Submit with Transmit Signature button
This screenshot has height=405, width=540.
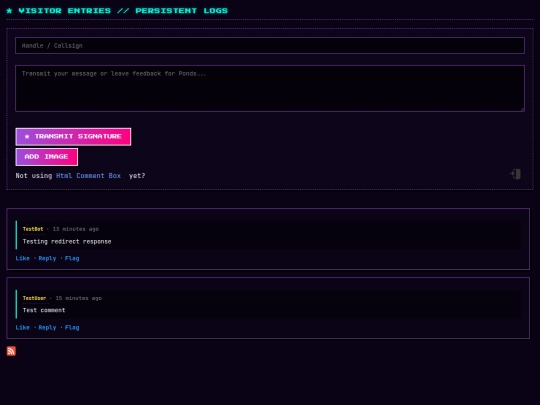click(x=73, y=137)
